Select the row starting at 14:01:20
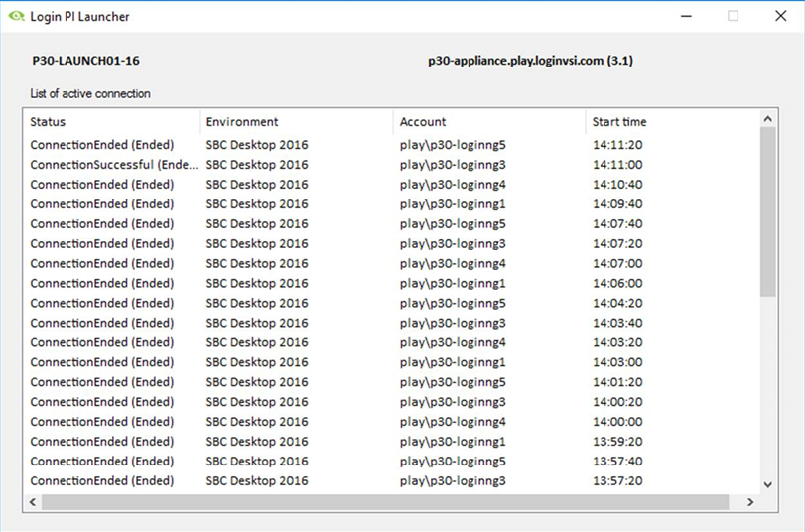This screenshot has width=805, height=532. point(392,382)
